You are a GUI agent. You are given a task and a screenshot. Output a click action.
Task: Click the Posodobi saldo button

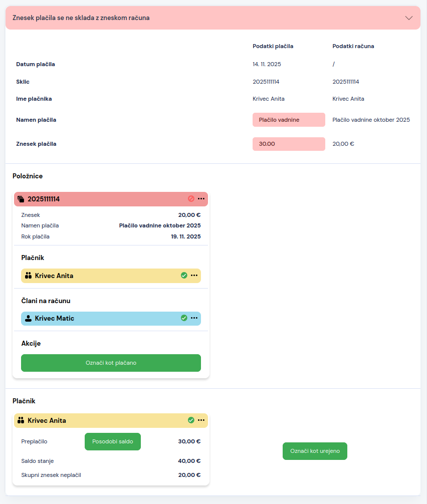coord(113,442)
